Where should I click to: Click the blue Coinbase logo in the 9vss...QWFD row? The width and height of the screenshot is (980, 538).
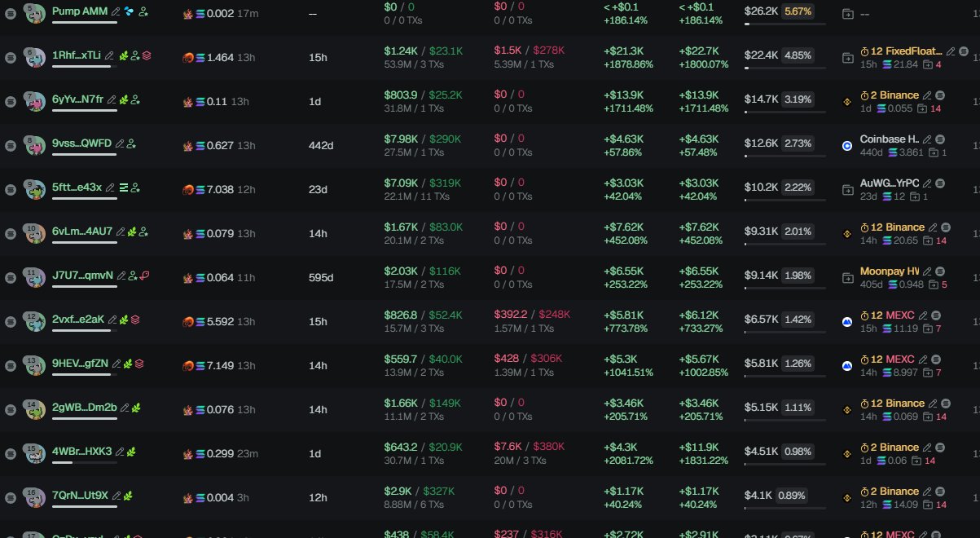[x=846, y=145]
